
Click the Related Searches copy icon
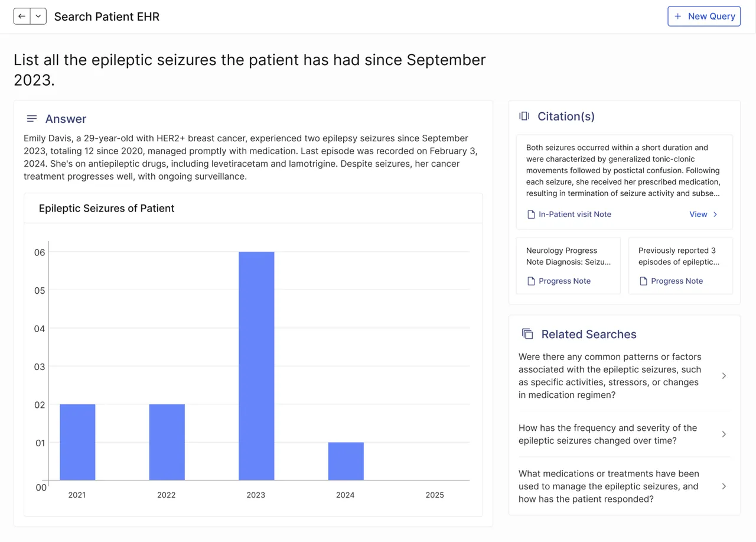pyautogui.click(x=527, y=334)
